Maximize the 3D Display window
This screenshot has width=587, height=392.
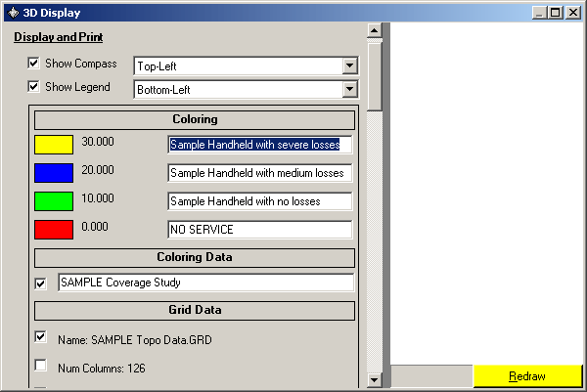[555, 13]
